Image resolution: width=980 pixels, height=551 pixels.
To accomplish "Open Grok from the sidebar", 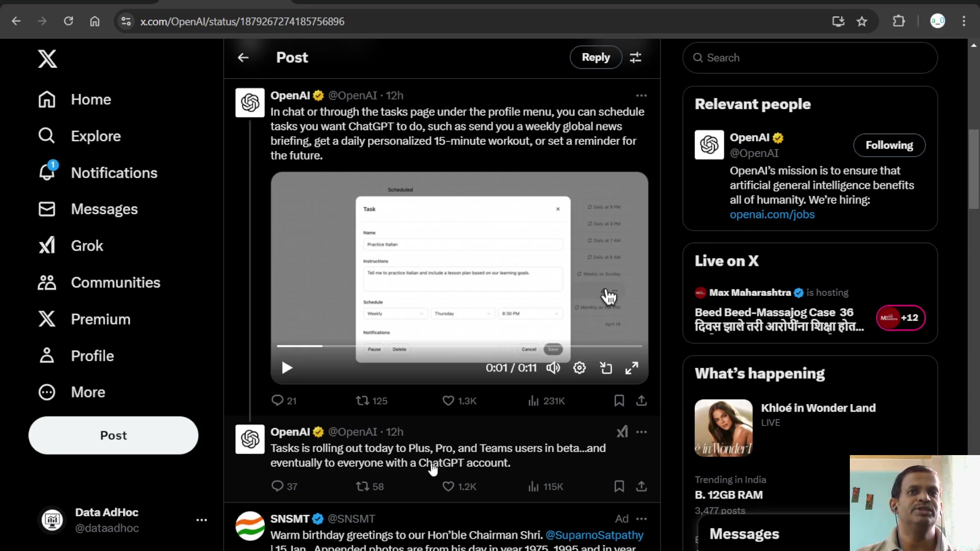I will click(x=71, y=246).
